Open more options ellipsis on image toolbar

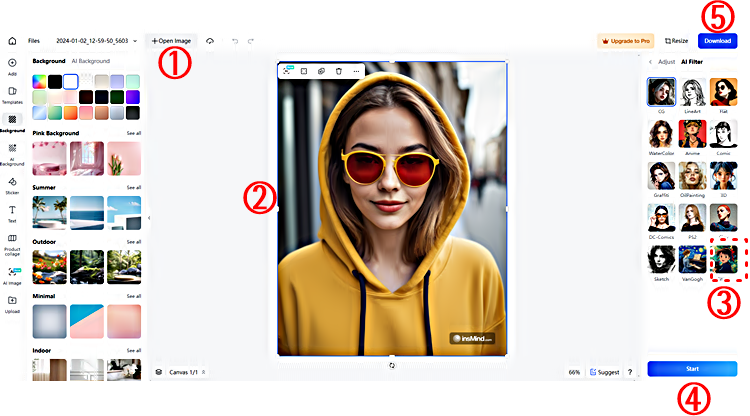[x=356, y=71]
